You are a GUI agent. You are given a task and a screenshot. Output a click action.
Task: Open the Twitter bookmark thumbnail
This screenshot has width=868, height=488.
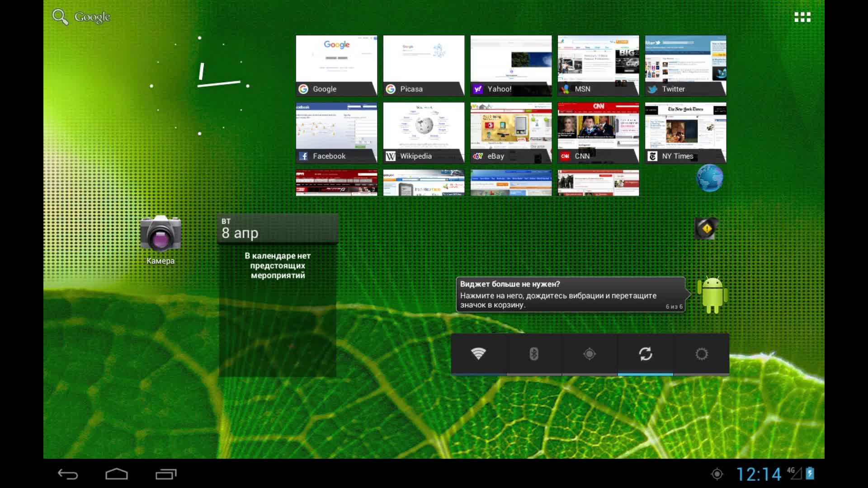click(x=685, y=66)
